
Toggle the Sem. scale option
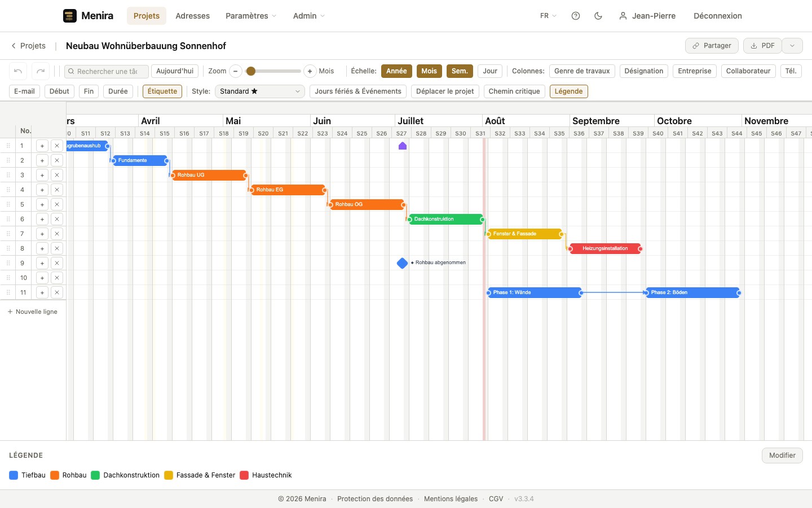pyautogui.click(x=460, y=71)
